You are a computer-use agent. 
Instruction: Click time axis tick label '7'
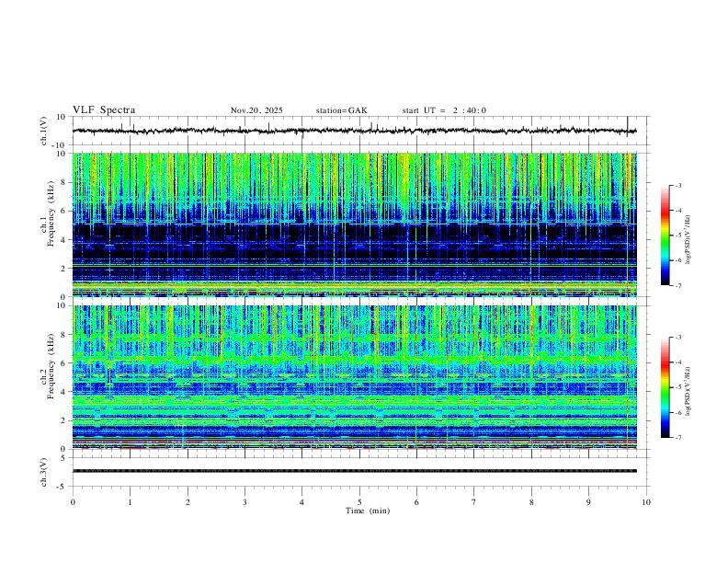point(474,502)
